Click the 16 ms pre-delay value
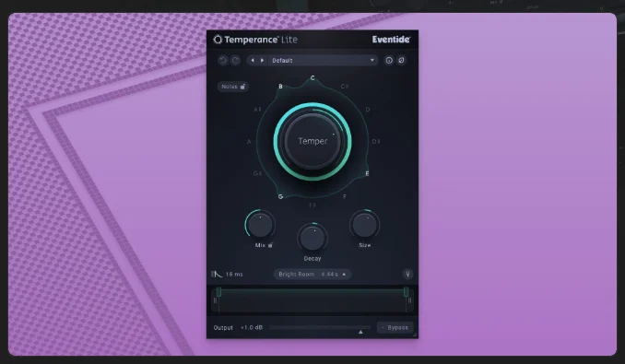Image resolution: width=625 pixels, height=364 pixels. tap(234, 274)
